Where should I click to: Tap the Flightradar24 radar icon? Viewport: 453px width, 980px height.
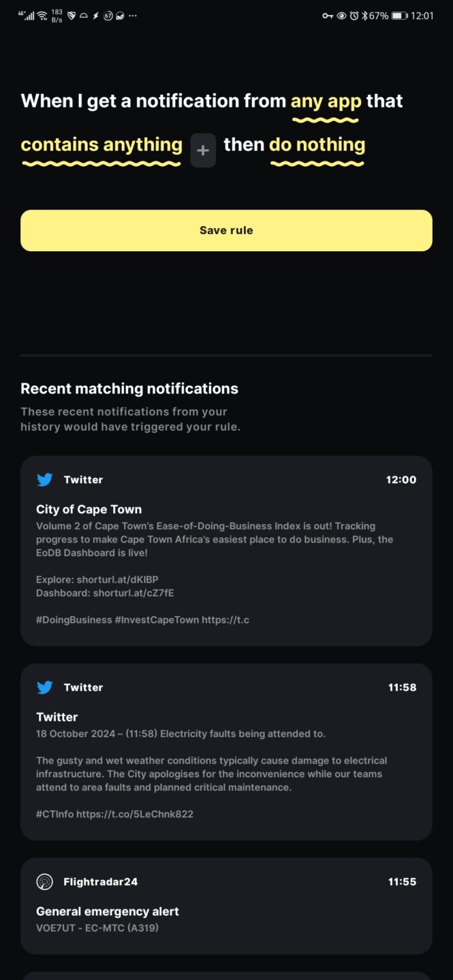point(45,882)
